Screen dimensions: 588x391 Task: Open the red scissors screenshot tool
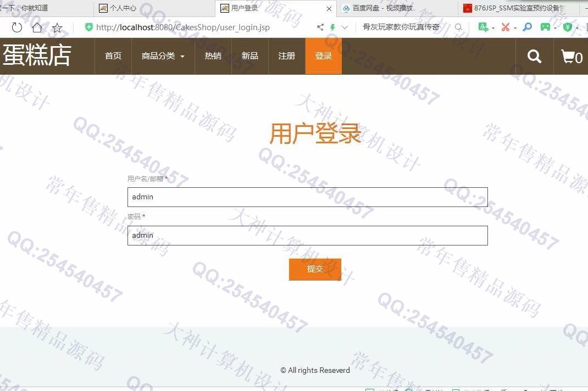(x=506, y=27)
